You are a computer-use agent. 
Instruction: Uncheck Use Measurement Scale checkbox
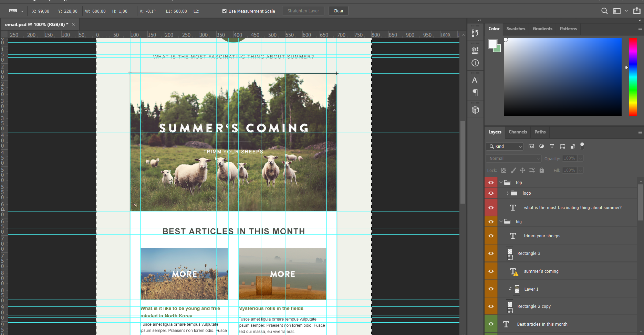pos(225,11)
